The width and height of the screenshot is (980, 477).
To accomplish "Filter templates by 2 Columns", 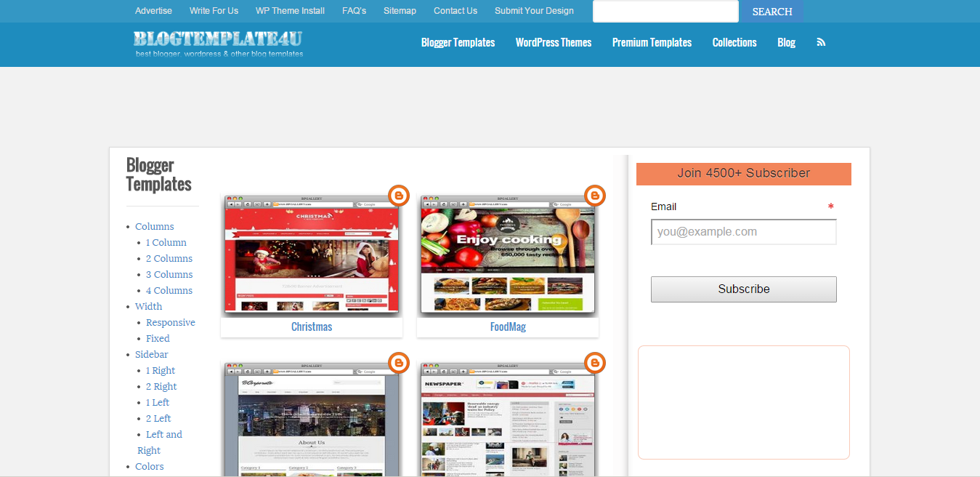I will coord(169,258).
